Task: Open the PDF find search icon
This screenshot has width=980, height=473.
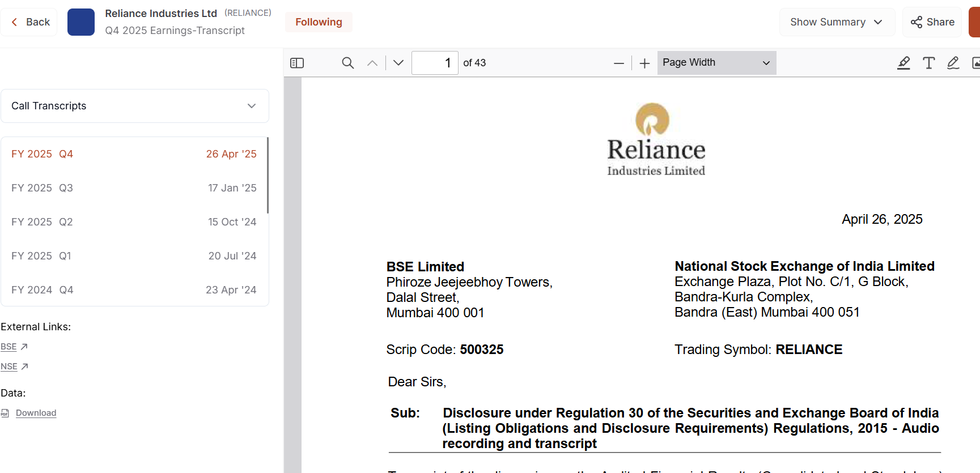Action: pos(348,63)
